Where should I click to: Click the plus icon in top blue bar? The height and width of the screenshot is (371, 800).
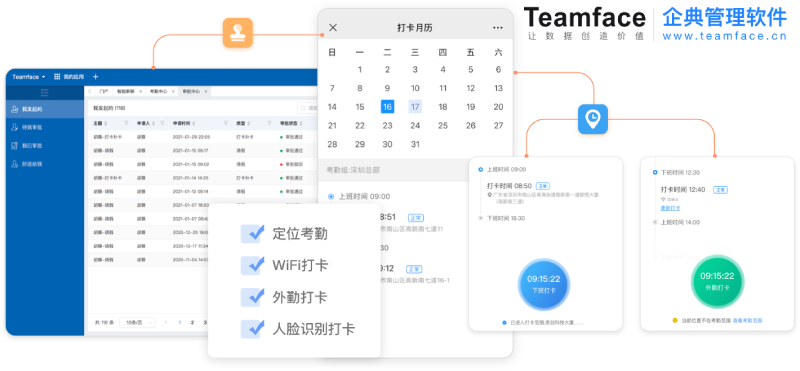click(x=95, y=77)
